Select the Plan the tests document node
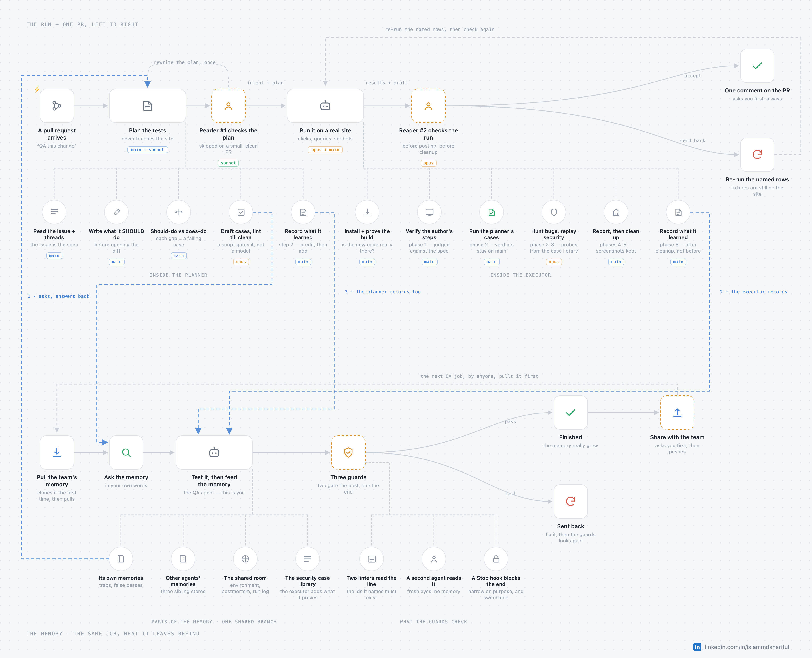The width and height of the screenshot is (812, 658). click(x=147, y=106)
